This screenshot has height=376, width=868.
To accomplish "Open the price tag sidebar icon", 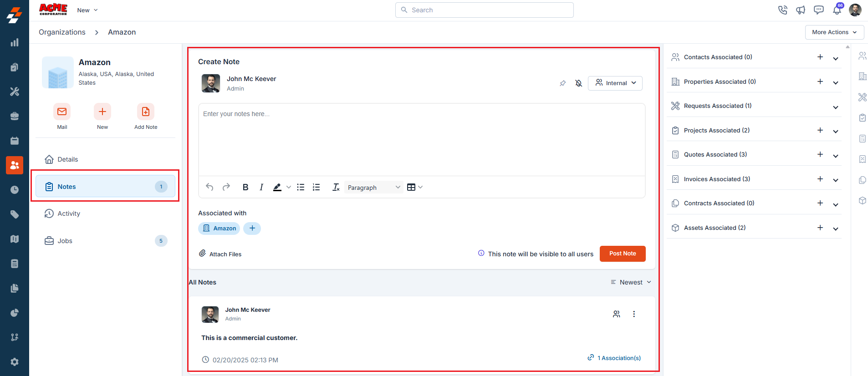I will tap(15, 214).
